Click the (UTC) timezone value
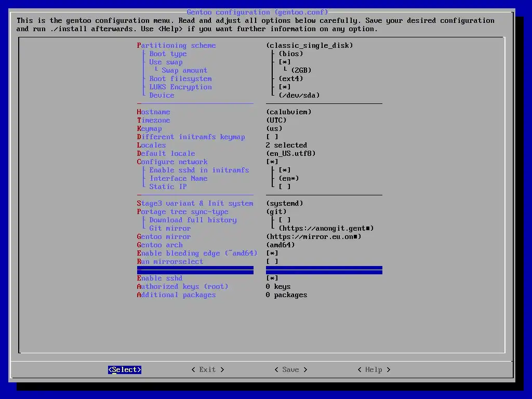The image size is (532, 399). coord(276,120)
